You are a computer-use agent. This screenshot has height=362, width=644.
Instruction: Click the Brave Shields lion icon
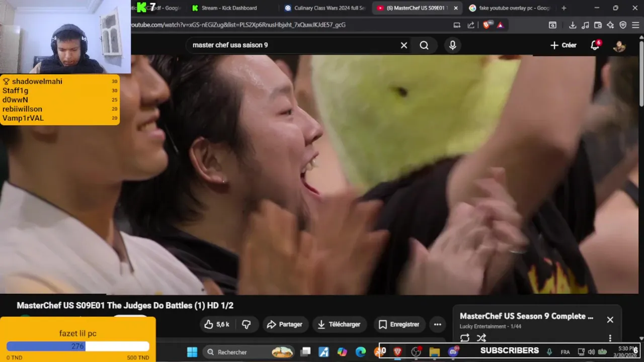(487, 25)
